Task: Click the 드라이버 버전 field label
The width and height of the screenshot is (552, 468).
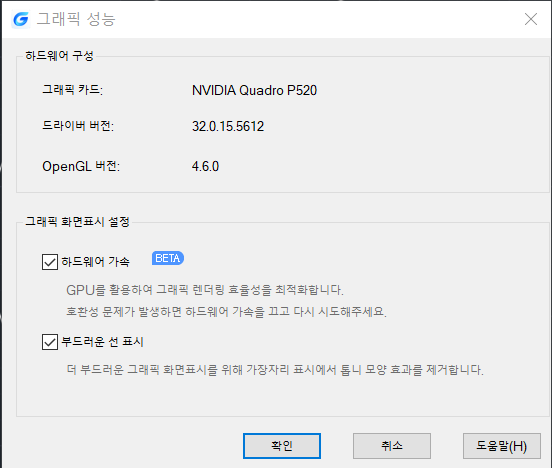Action: click(78, 126)
